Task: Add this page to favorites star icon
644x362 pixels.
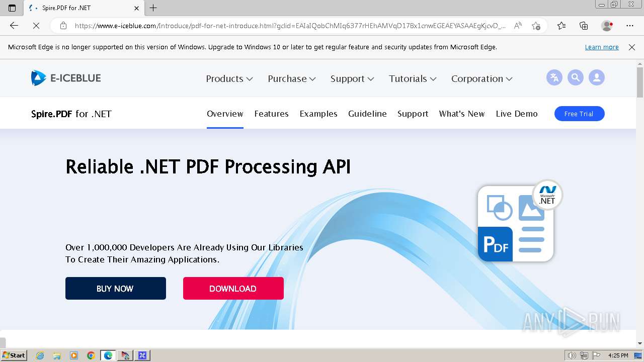Action: (x=536, y=26)
